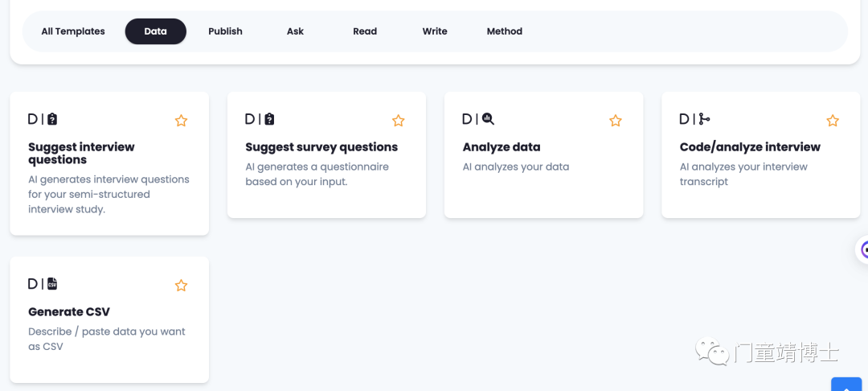
Task: Click the clipboard icon on survey questions card
Action: click(x=269, y=119)
